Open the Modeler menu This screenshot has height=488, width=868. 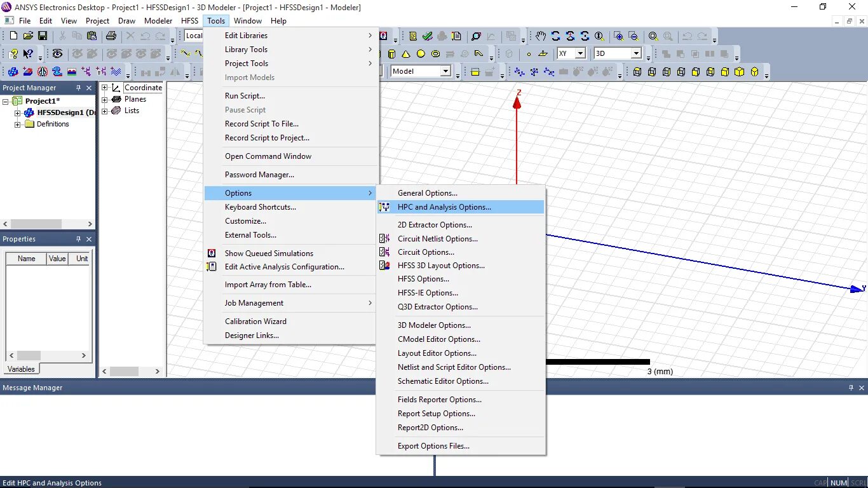pos(158,21)
